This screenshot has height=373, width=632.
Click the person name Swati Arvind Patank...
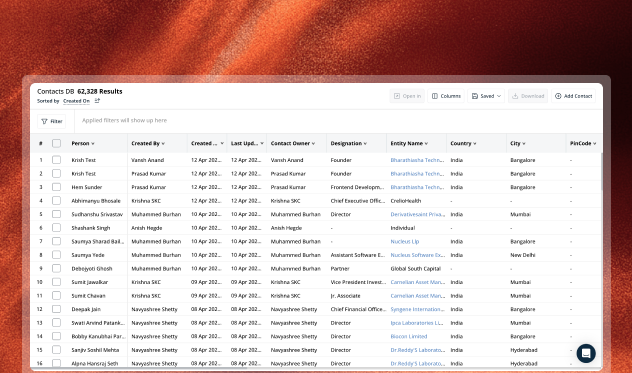tap(98, 323)
